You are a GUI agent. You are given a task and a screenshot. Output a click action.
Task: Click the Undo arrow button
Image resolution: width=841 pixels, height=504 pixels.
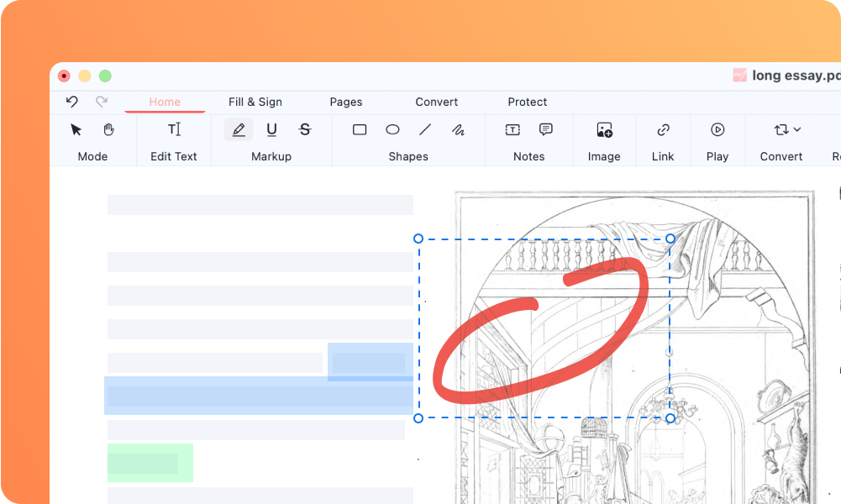tap(72, 102)
